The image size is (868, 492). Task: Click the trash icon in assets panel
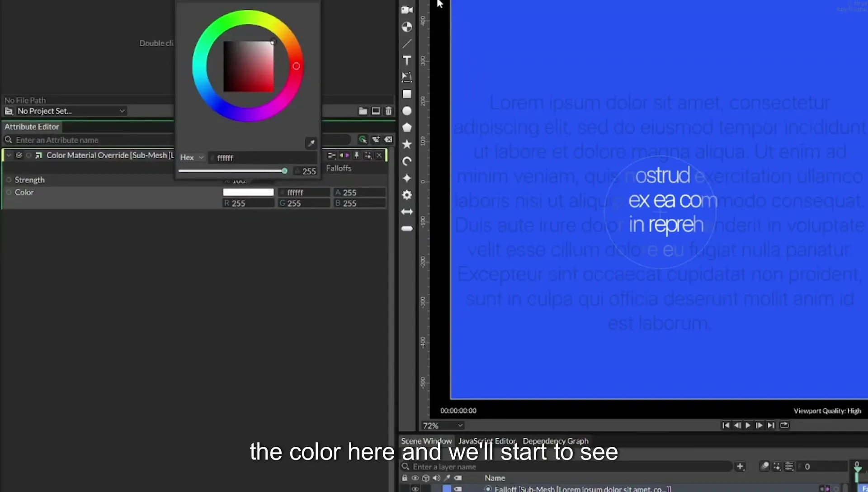tap(388, 111)
